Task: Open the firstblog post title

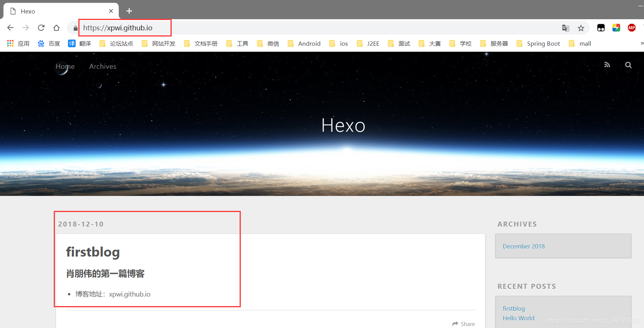Action: tap(93, 252)
